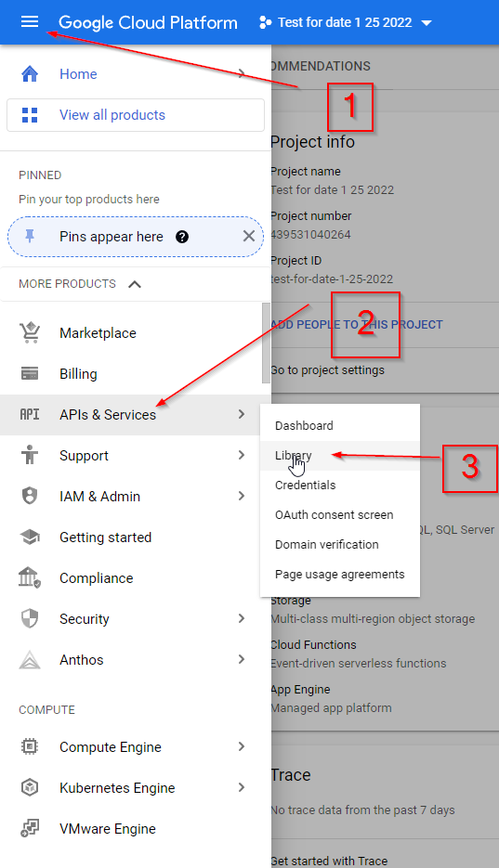The width and height of the screenshot is (499, 868).
Task: Click the project selector dots icon
Action: (265, 22)
